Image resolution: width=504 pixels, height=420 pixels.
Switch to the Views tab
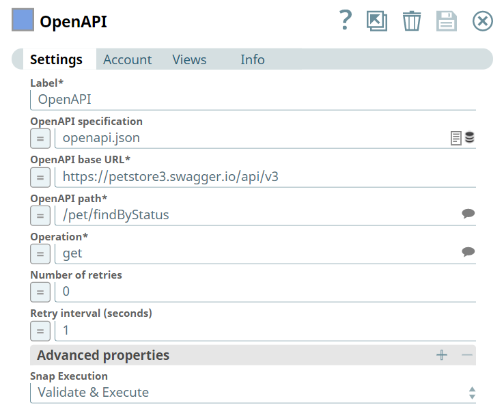tap(189, 60)
